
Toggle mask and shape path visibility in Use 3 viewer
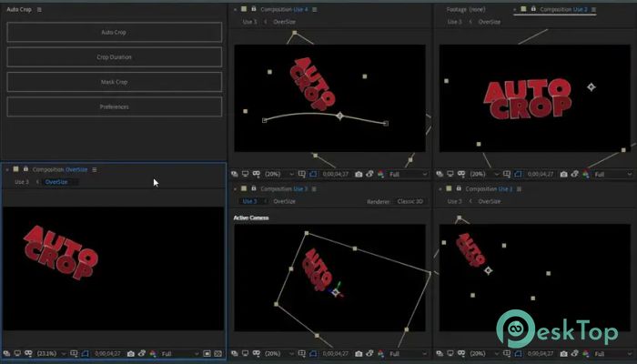point(313,354)
